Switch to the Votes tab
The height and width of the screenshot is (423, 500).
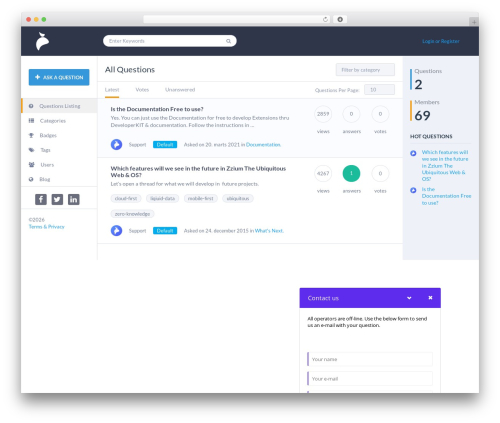click(142, 90)
